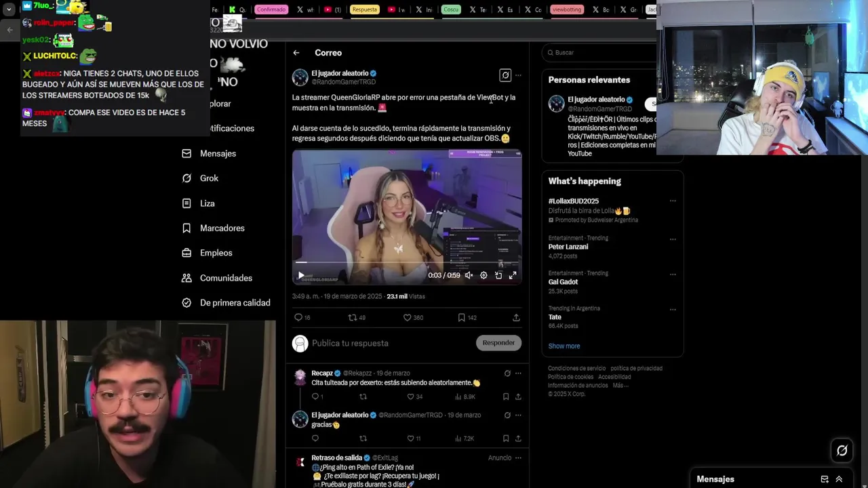
Task: Open Grok icon on Recapz's comment
Action: click(507, 373)
